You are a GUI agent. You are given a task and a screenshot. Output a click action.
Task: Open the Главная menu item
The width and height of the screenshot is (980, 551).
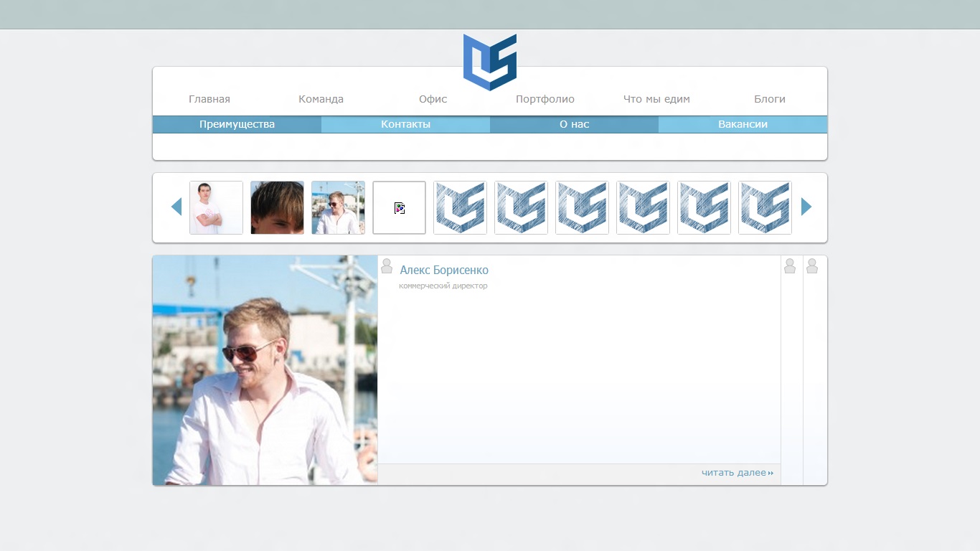coord(209,99)
